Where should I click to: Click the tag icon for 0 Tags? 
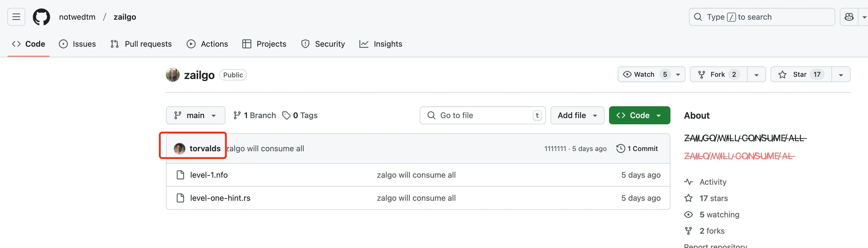pos(286,115)
